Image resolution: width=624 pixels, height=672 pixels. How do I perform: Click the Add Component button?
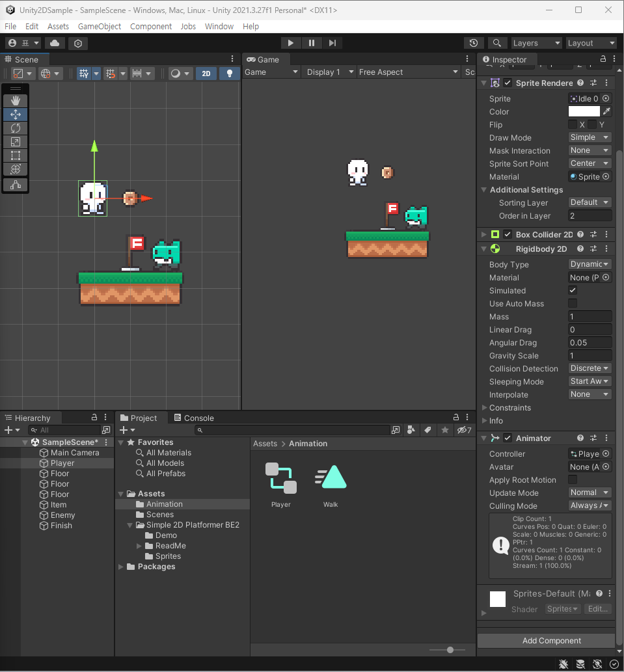(x=546, y=641)
